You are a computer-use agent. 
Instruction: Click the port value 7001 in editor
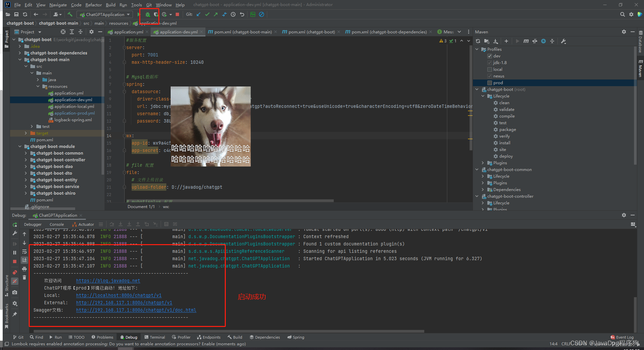click(x=153, y=55)
